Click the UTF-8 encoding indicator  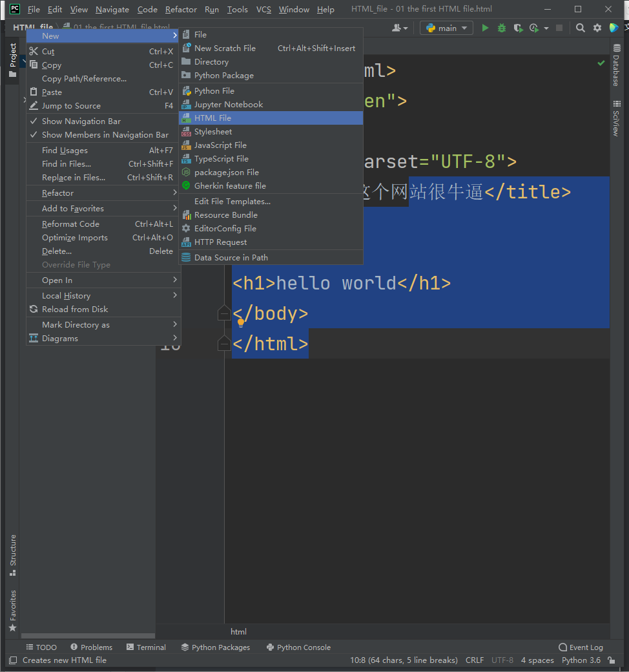502,660
